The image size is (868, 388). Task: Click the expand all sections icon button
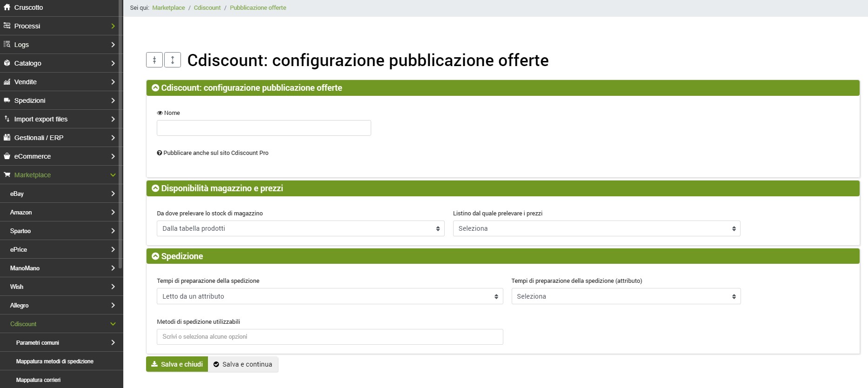173,60
